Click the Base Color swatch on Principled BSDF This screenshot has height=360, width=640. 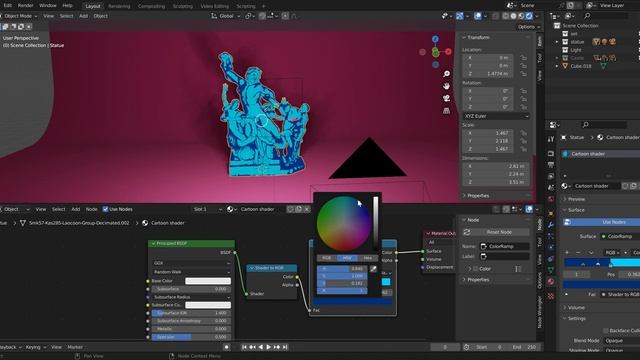click(208, 281)
